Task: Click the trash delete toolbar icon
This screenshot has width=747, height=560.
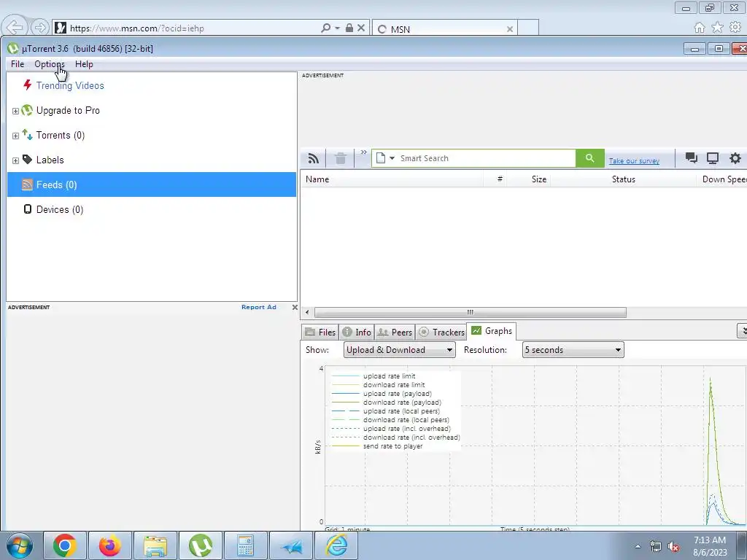Action: click(340, 158)
